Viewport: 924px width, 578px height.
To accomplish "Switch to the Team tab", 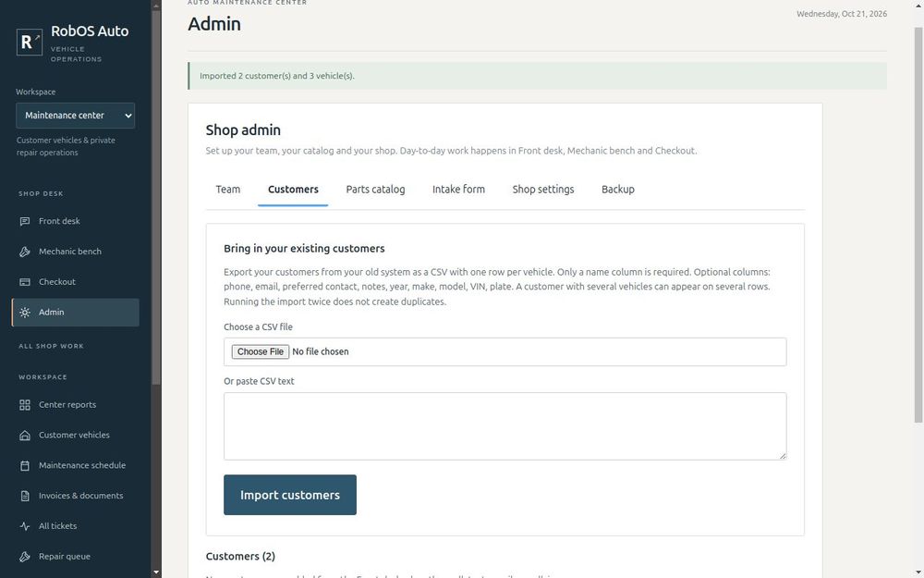I will tap(228, 190).
